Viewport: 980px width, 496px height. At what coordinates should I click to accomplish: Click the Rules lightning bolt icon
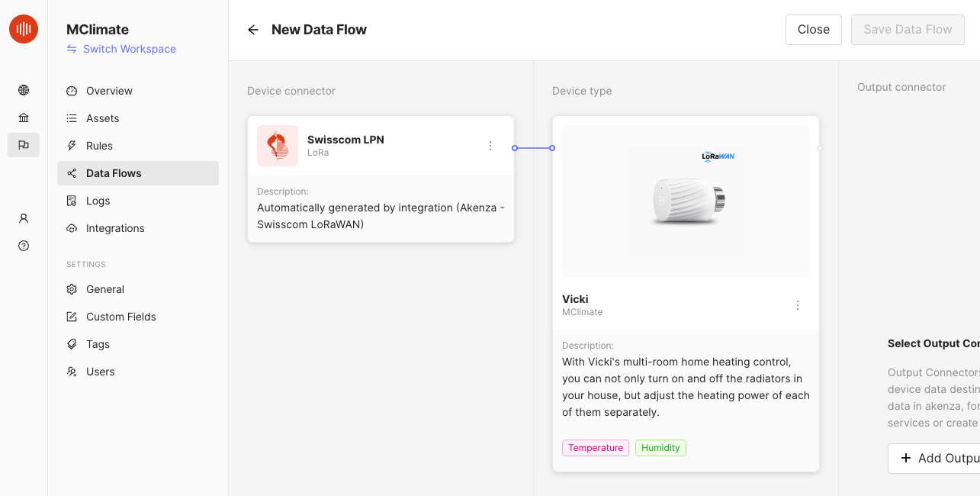pyautogui.click(x=72, y=146)
